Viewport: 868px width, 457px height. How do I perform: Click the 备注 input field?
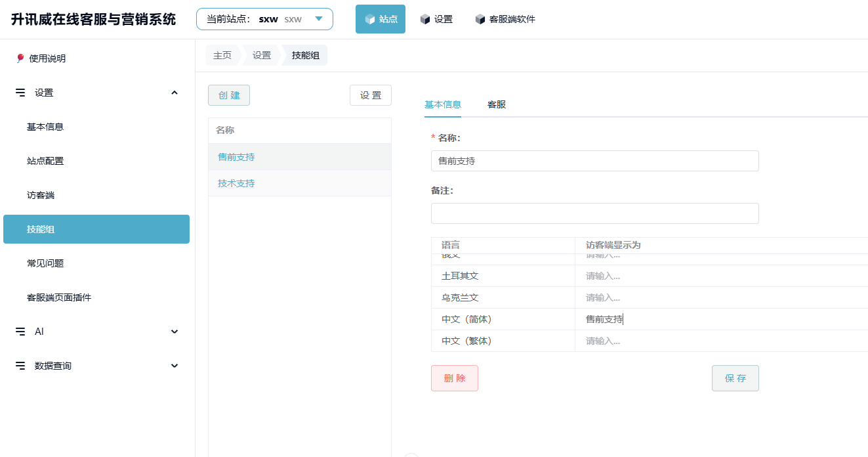pos(594,213)
